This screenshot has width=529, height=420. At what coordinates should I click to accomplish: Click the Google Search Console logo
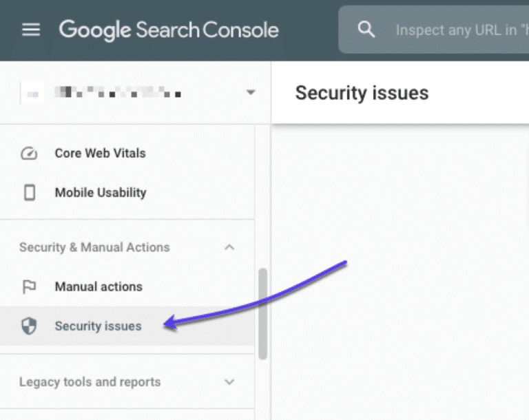[169, 30]
